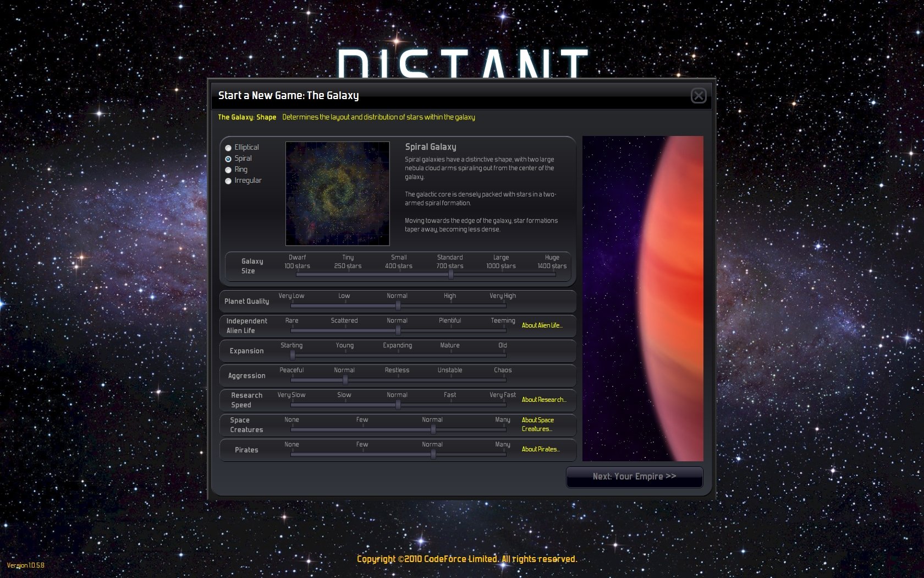
Task: Click the None label in Pirates row
Action: click(292, 445)
